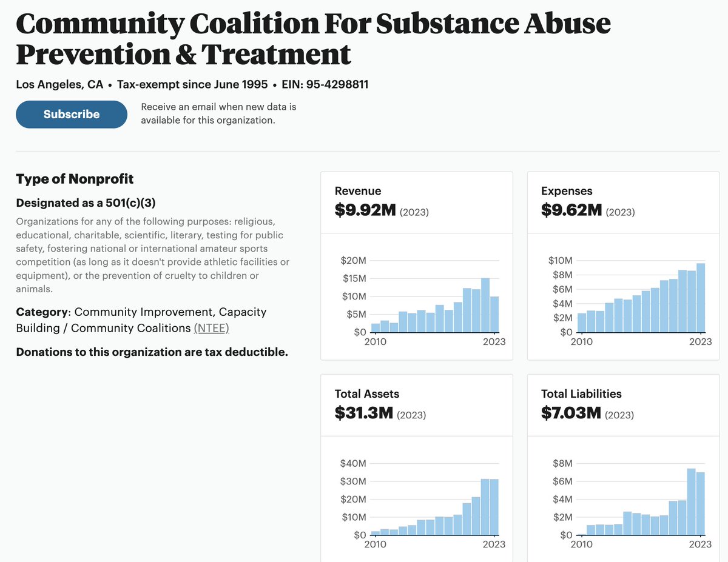The image size is (728, 562).
Task: Click the organization name heading
Action: tap(312, 39)
